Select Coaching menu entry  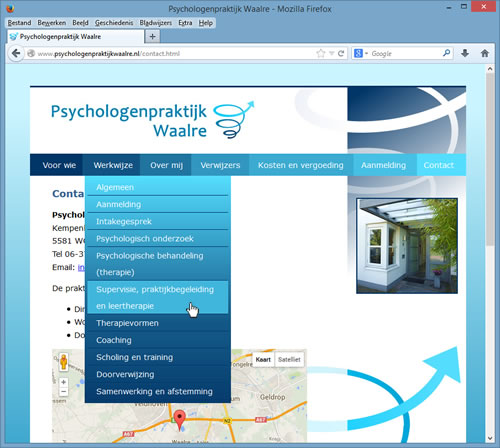click(x=157, y=340)
